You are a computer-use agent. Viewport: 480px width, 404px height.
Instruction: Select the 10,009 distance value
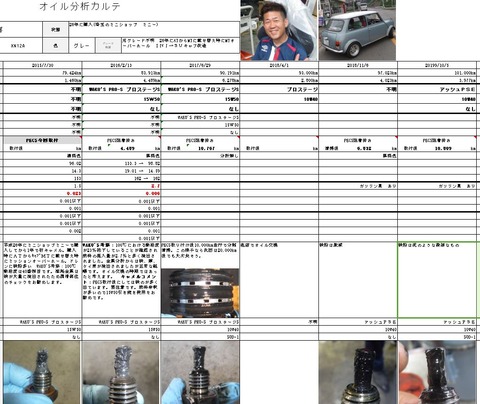point(443,148)
